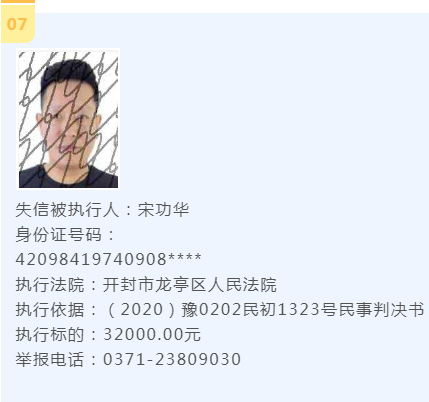
Task: Select the name text 宋功华
Action: (163, 210)
